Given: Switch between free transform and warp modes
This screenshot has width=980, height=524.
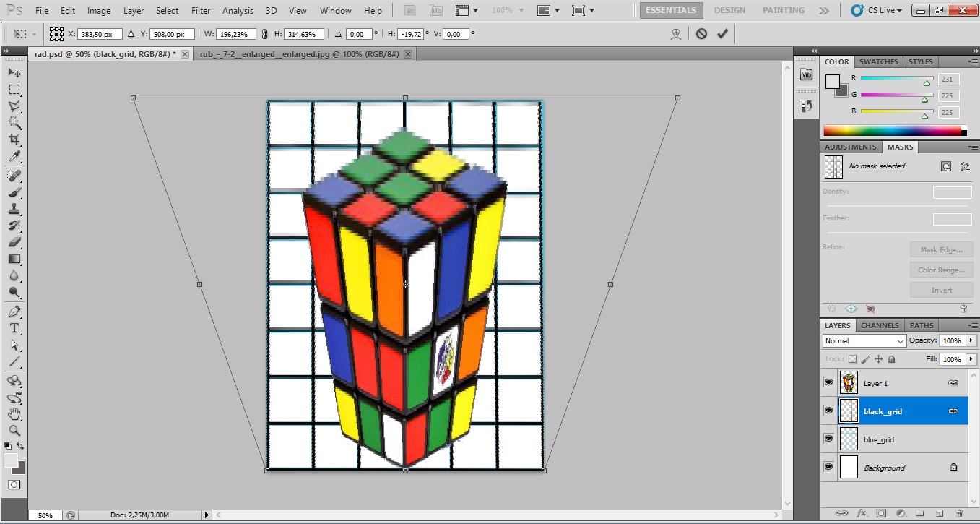Looking at the screenshot, I should [x=676, y=34].
